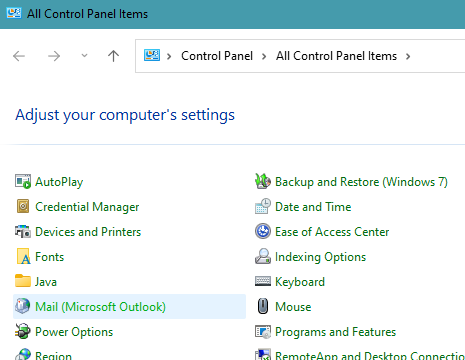The image size is (465, 360).
Task: Open the recent locations dropdown arrow
Action: pyautogui.click(x=84, y=56)
